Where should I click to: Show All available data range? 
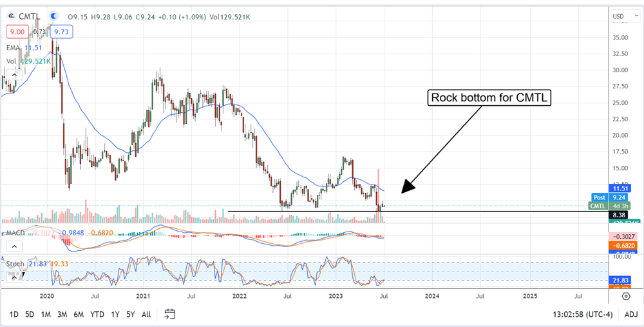pyautogui.click(x=146, y=315)
